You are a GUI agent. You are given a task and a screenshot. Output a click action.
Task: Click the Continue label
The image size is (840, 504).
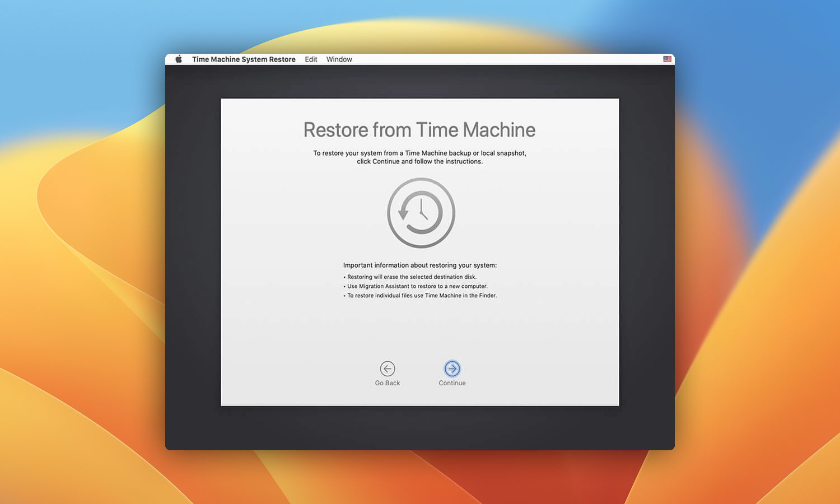point(452,383)
